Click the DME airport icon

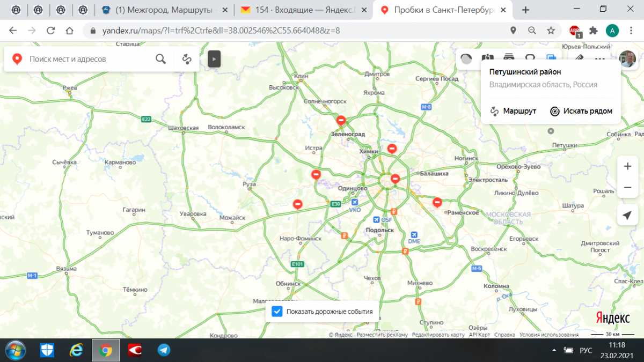tap(414, 234)
